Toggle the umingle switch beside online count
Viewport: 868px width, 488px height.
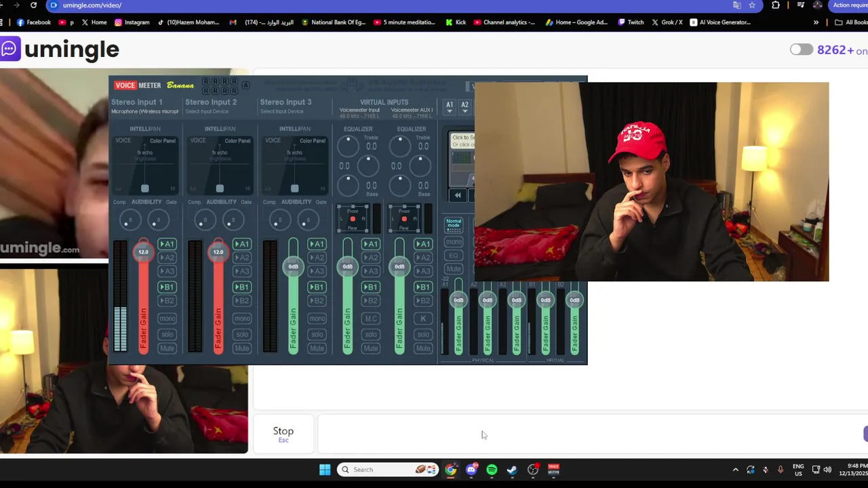801,49
